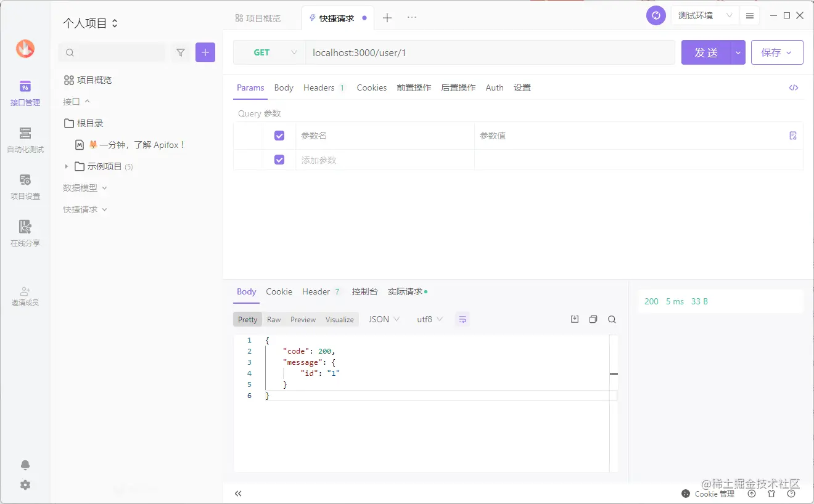Open 测试环境 environment dropdown
Viewport: 814px width, 504px height.
(x=704, y=15)
